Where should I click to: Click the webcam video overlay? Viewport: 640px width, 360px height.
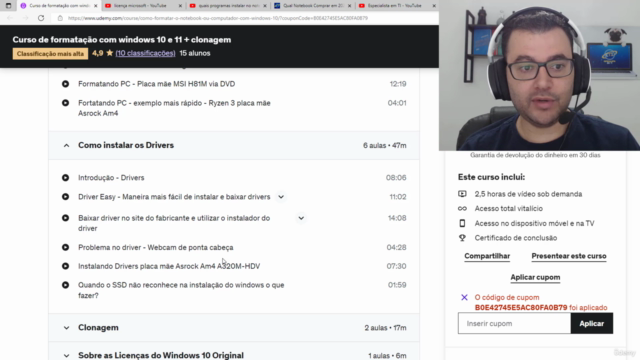(539, 76)
